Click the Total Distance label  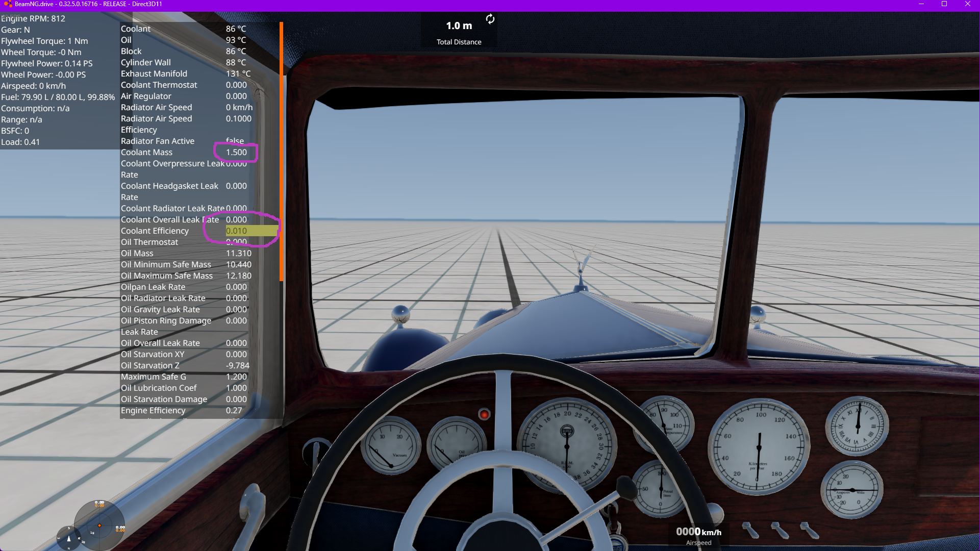click(x=459, y=42)
